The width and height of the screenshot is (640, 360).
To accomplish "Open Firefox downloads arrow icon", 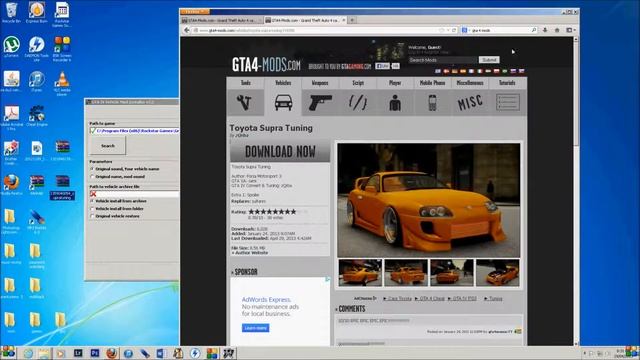I will [545, 30].
